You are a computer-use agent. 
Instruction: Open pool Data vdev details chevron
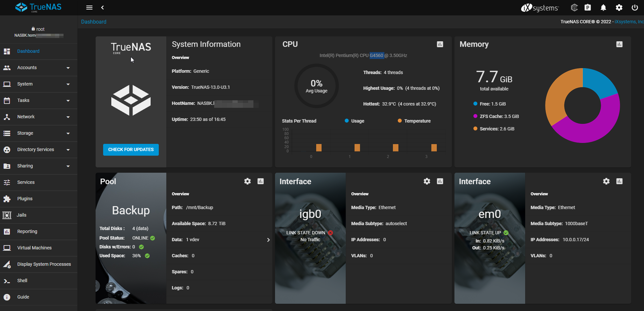268,240
